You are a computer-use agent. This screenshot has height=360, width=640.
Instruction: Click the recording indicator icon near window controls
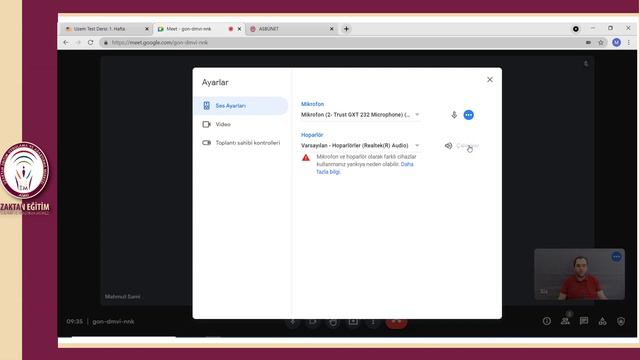click(x=576, y=29)
